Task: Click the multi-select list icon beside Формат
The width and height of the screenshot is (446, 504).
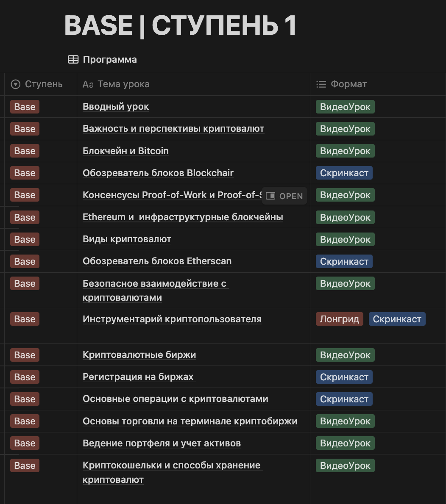Action: [x=321, y=84]
